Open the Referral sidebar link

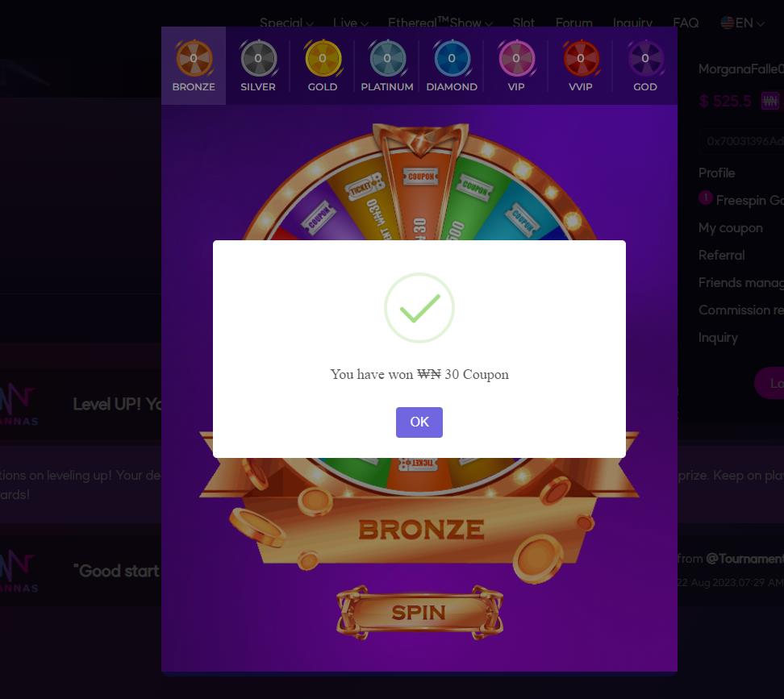722,256
